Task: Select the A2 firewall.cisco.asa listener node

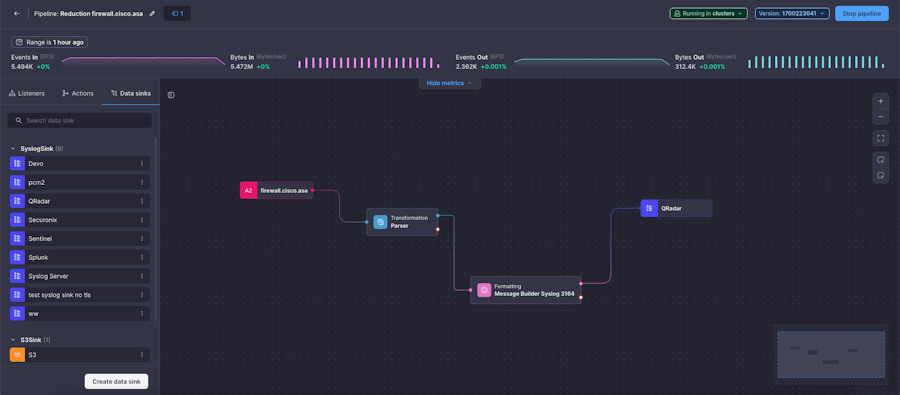Action: 276,190
